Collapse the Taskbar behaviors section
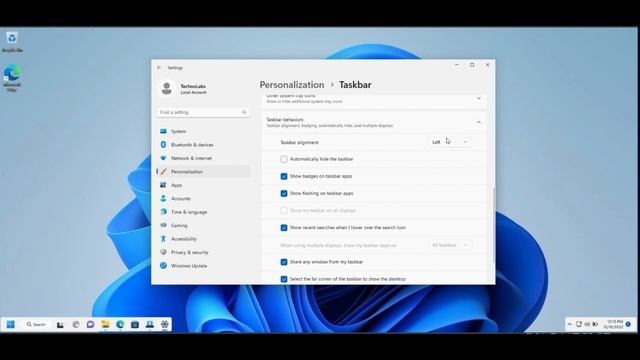The width and height of the screenshot is (640, 360). [479, 122]
